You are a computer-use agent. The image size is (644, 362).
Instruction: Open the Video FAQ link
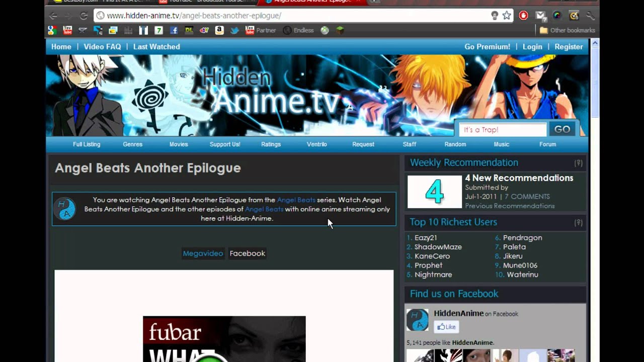102,47
